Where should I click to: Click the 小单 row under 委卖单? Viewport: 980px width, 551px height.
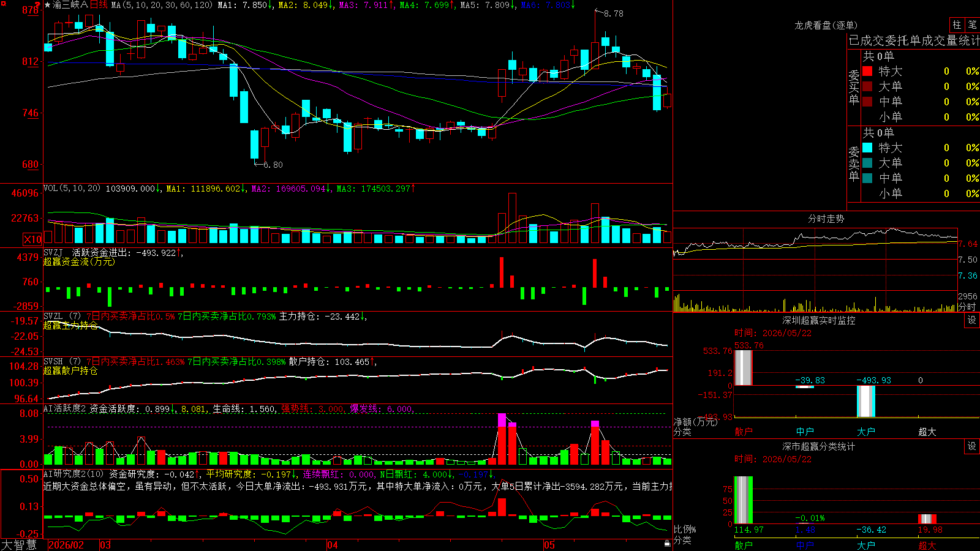coord(921,193)
